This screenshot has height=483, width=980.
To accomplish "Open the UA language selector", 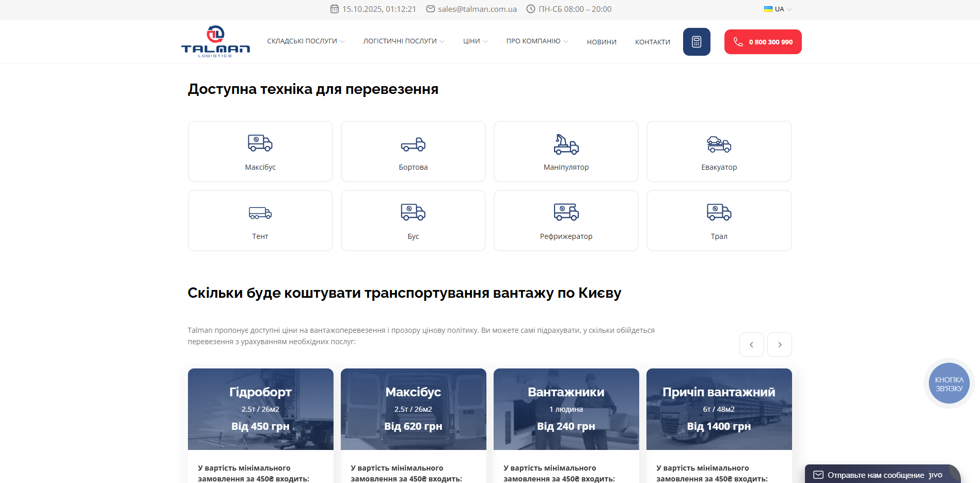I will [x=777, y=9].
